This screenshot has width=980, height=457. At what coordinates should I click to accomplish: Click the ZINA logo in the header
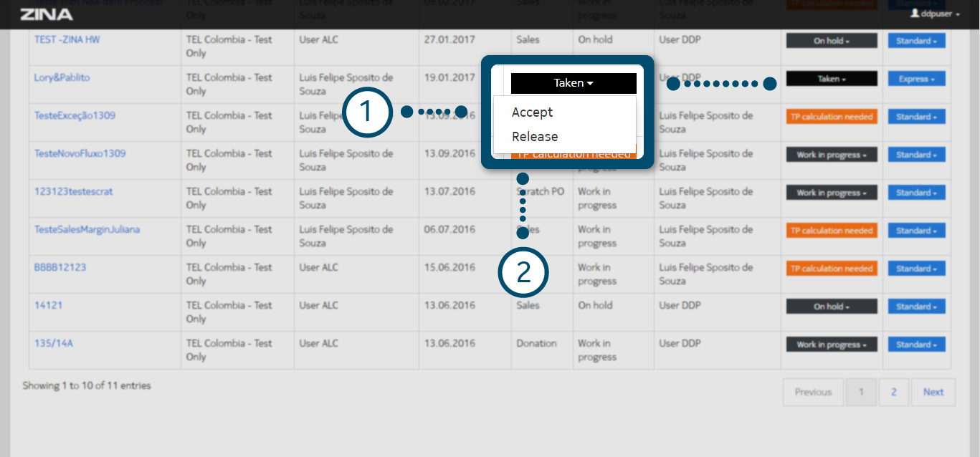click(47, 14)
